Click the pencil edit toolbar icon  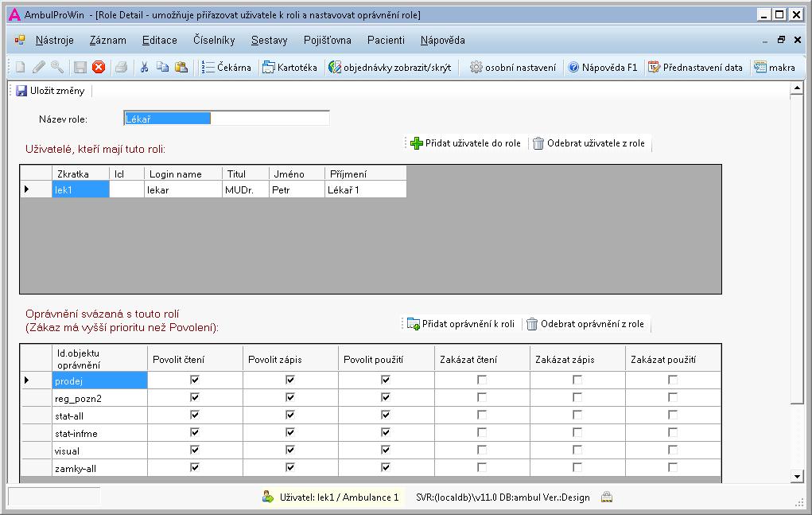pyautogui.click(x=39, y=67)
